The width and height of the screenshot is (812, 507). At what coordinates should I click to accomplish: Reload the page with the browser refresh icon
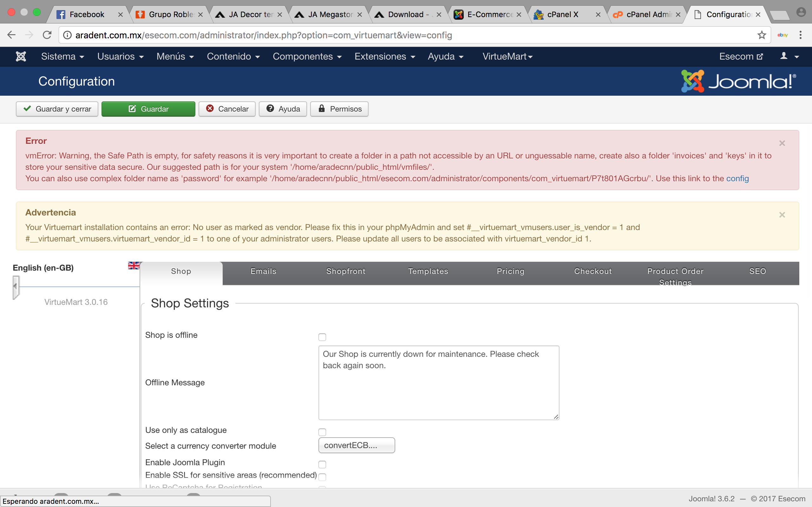click(47, 35)
